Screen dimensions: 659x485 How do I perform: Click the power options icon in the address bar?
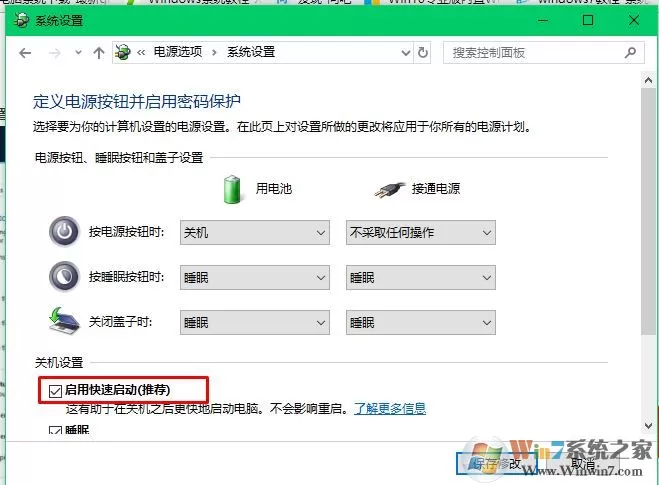click(x=123, y=53)
